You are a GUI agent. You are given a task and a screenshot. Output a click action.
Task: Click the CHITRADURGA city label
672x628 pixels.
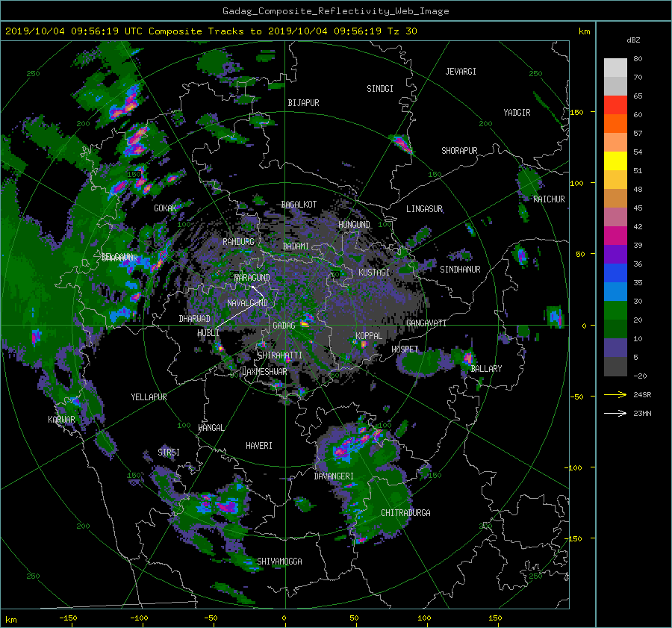click(406, 513)
